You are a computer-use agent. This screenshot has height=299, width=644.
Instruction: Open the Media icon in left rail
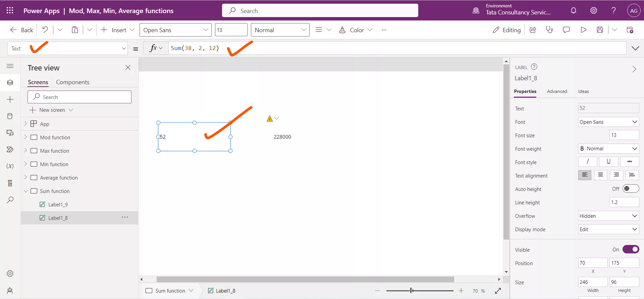(10, 133)
